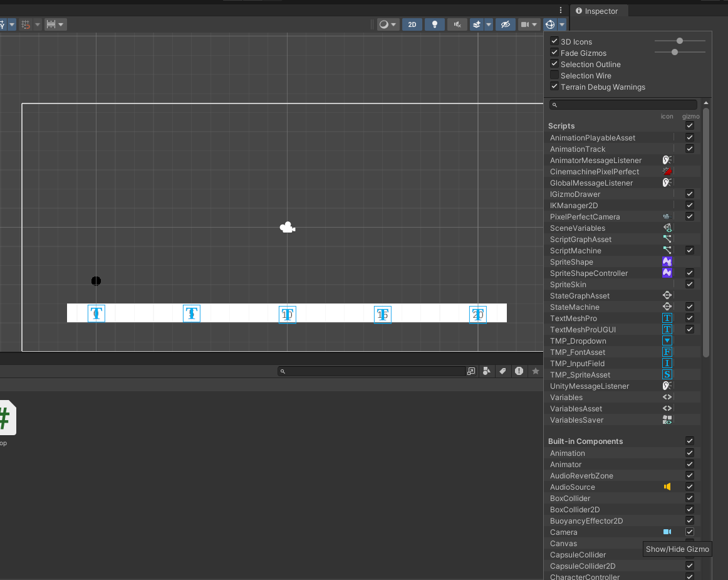Enable the Selection Wire checkbox
The width and height of the screenshot is (728, 580).
pos(554,75)
